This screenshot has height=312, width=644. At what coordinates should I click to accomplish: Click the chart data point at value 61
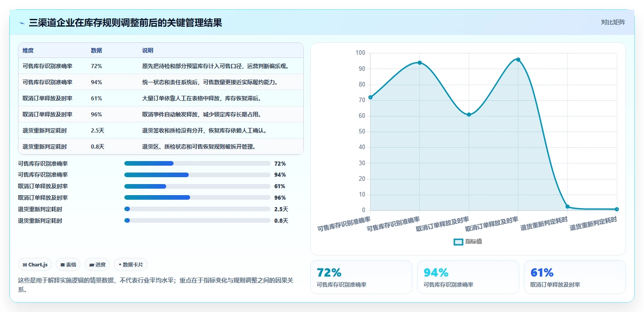coord(469,115)
